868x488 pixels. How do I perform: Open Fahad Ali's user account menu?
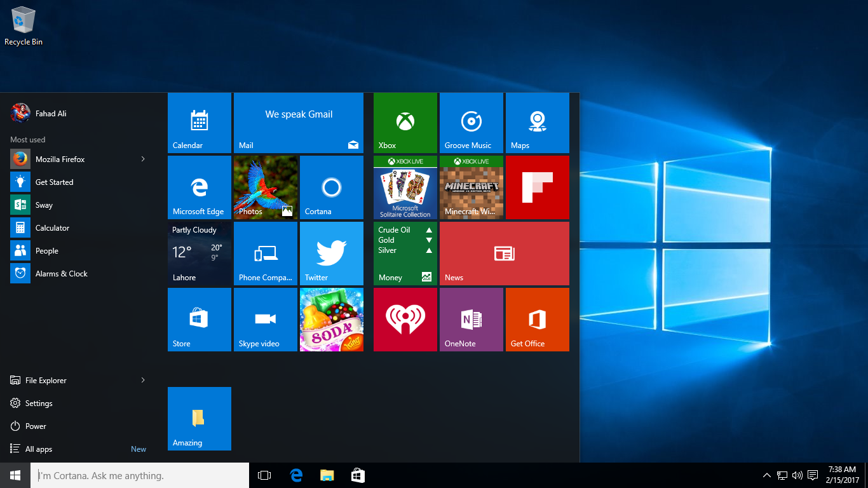[x=38, y=113]
